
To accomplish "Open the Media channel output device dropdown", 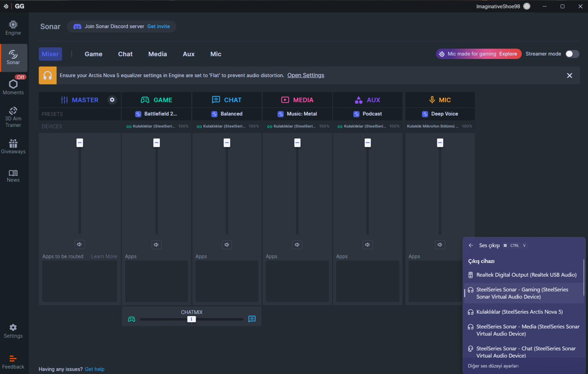I will tap(297, 126).
